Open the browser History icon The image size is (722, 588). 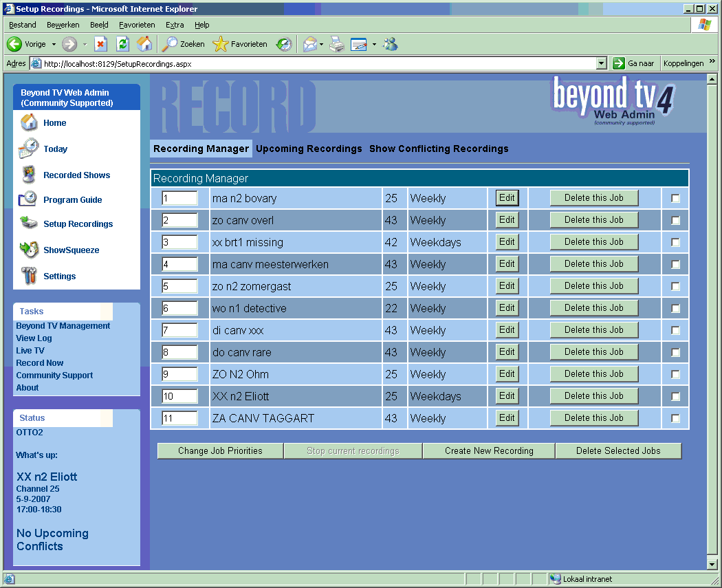point(283,44)
